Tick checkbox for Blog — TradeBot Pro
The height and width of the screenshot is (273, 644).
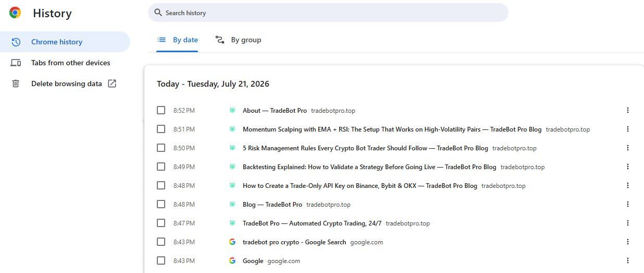(161, 204)
